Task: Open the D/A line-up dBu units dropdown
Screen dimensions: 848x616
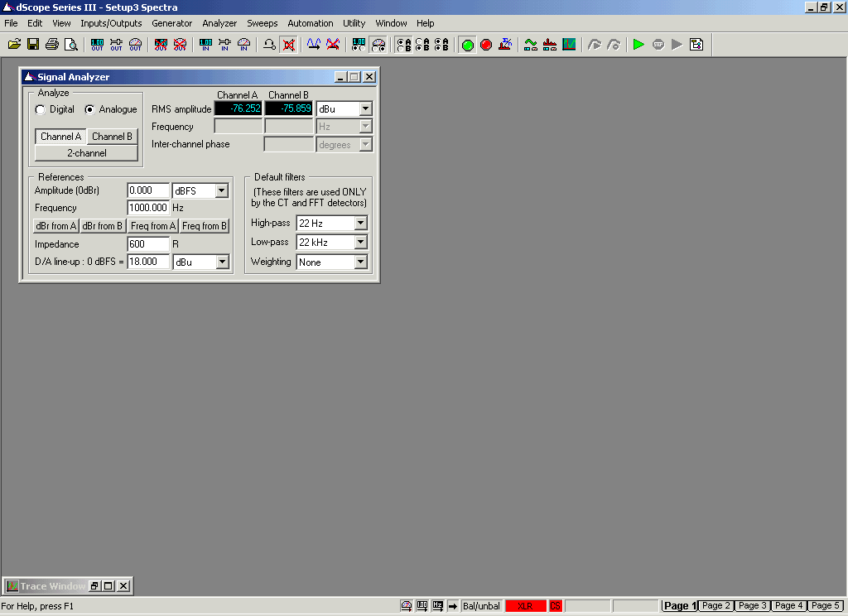Action: (222, 262)
